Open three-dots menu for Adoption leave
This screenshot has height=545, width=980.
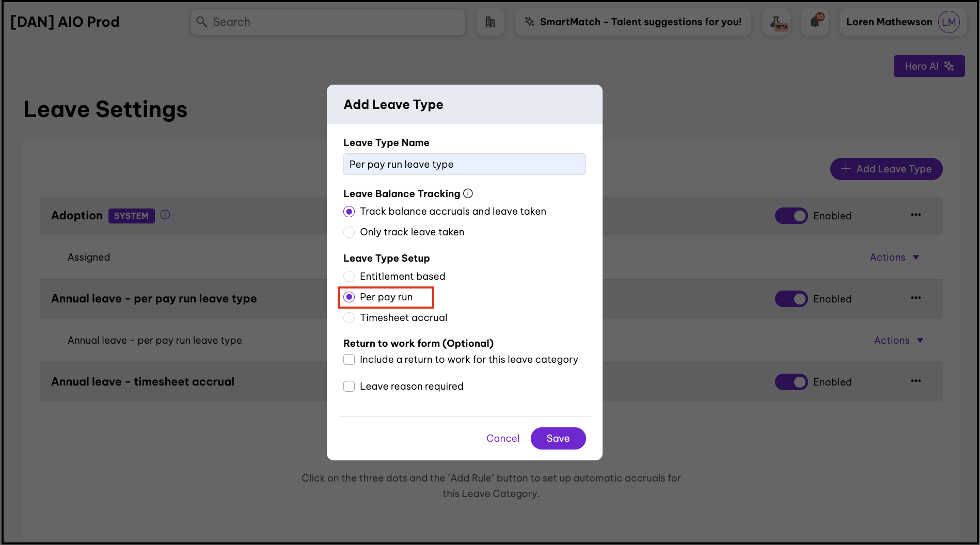[x=915, y=215]
